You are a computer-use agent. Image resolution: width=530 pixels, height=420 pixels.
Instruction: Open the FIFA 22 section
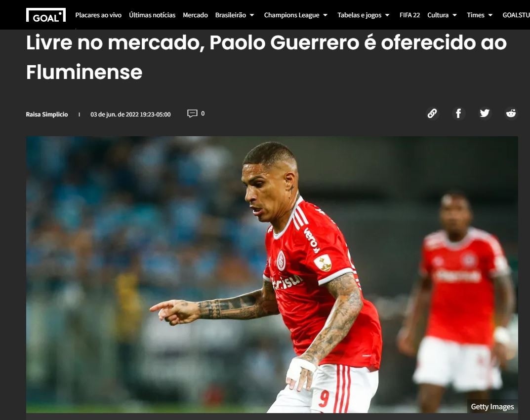409,15
